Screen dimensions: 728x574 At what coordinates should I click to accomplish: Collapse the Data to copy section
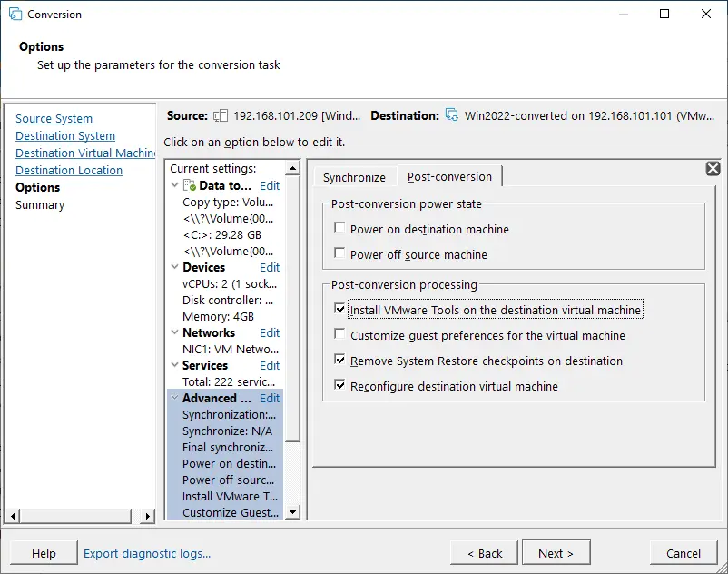point(175,185)
